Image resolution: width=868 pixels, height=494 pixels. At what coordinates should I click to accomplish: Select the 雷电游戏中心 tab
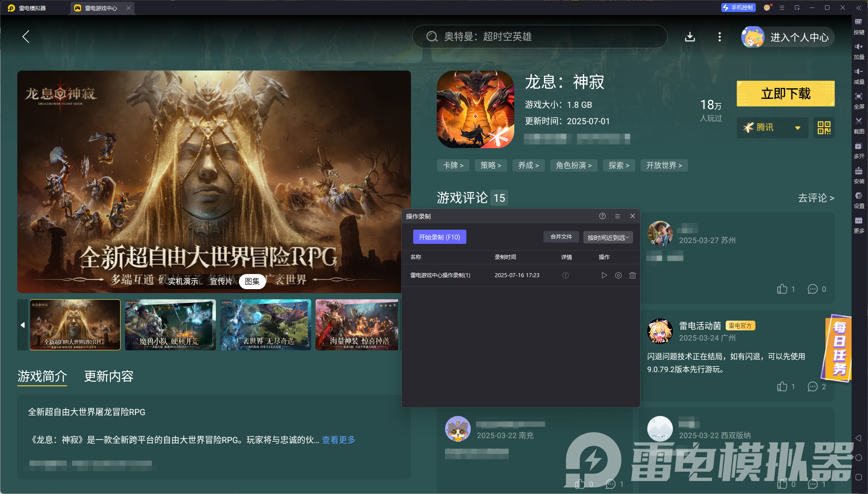tap(101, 8)
